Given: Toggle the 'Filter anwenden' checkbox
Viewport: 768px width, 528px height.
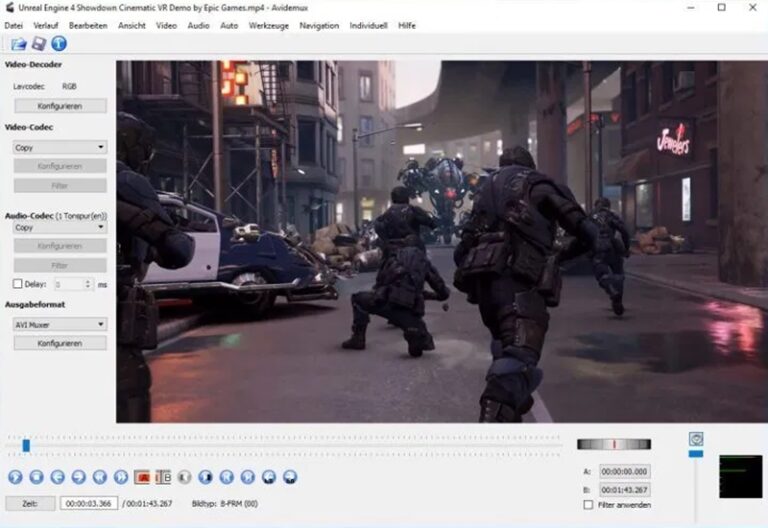Looking at the screenshot, I should 588,505.
